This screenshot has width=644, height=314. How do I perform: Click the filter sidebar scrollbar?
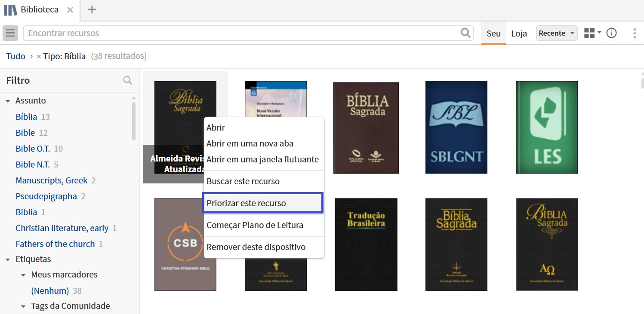point(134,120)
